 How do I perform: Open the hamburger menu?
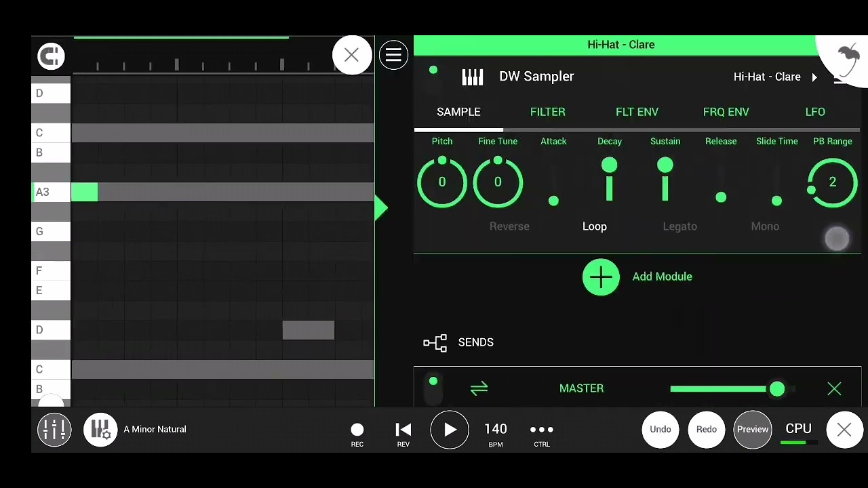(x=393, y=55)
